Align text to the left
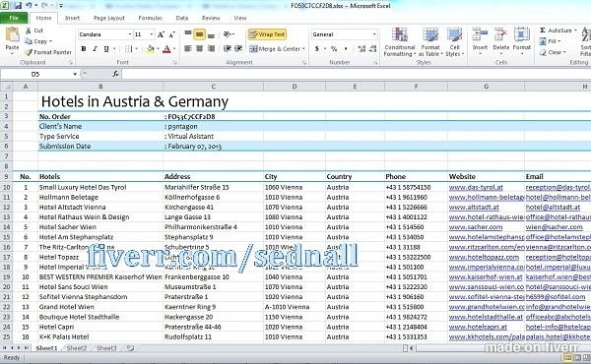Image resolution: width=591 pixels, height=364 pixels. 188,48
